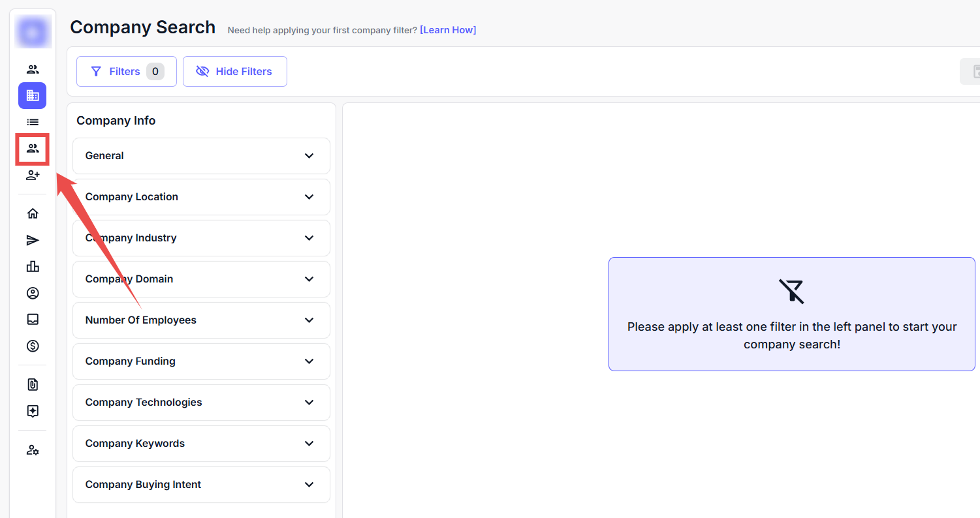Open the paper plane send icon
The height and width of the screenshot is (518, 980).
pos(33,241)
